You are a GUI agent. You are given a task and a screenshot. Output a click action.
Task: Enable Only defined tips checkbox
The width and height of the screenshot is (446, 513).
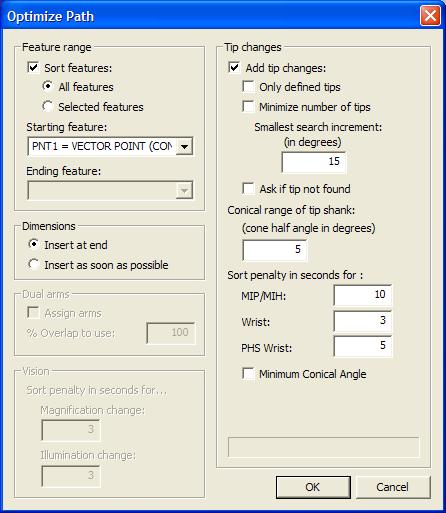point(248,87)
